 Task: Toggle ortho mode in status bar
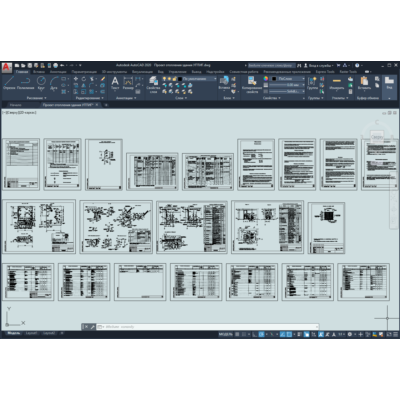[255, 334]
